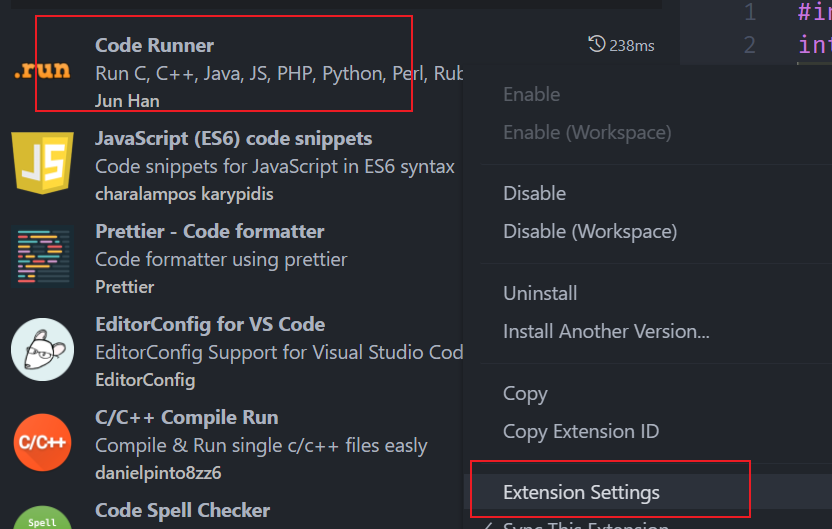Viewport: 832px width, 529px height.
Task: Open Install Another Version option
Action: (x=606, y=331)
